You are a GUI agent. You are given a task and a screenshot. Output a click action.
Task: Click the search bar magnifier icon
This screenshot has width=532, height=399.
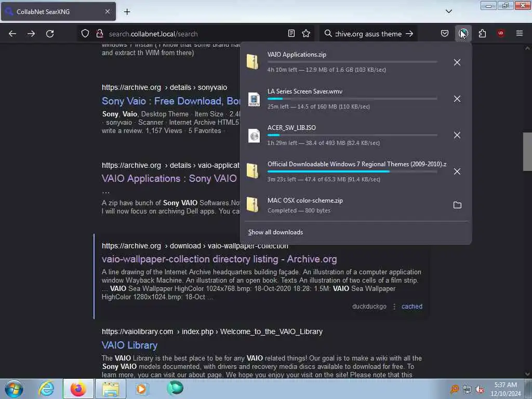[x=328, y=34]
